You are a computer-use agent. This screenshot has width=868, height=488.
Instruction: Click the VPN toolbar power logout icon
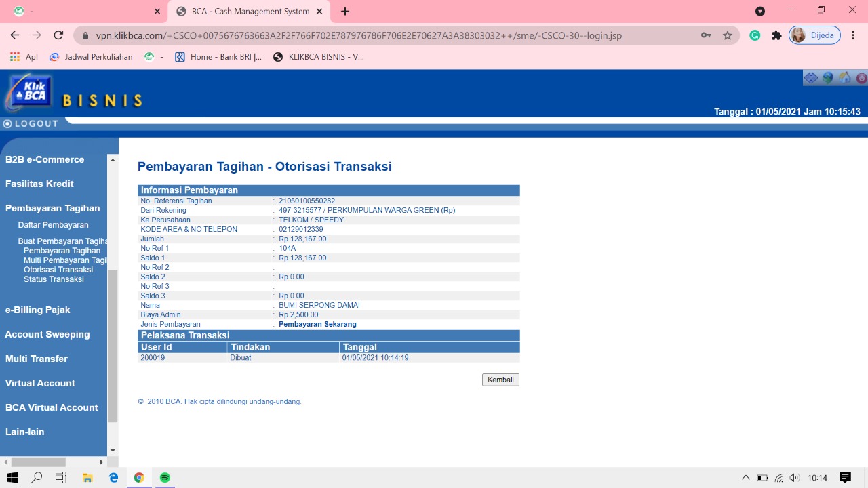[861, 78]
